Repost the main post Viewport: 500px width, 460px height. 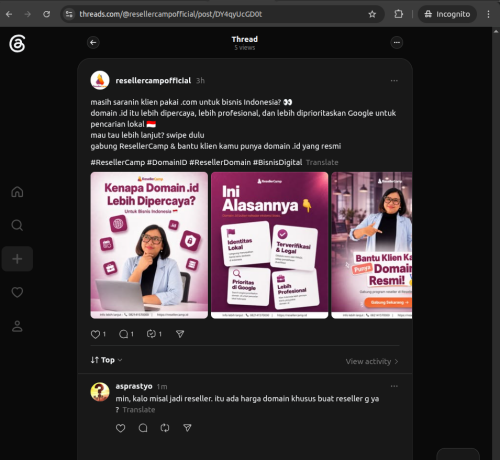(151, 334)
